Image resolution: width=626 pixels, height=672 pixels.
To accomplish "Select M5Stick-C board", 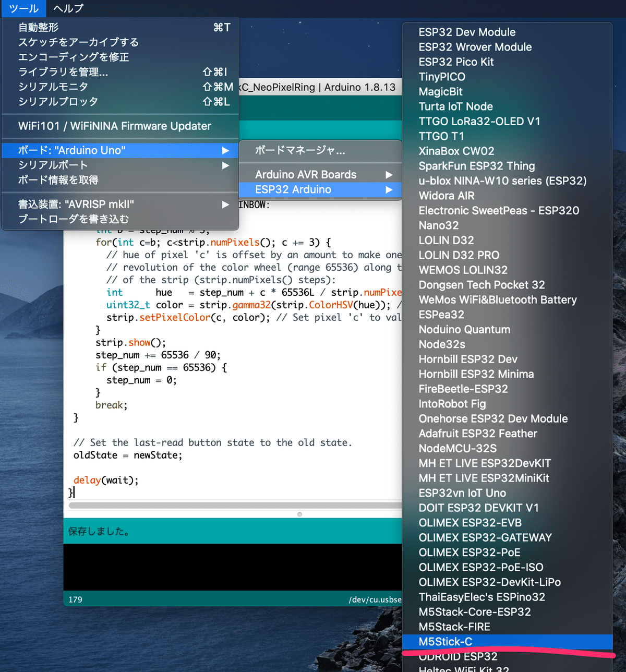I will [507, 642].
